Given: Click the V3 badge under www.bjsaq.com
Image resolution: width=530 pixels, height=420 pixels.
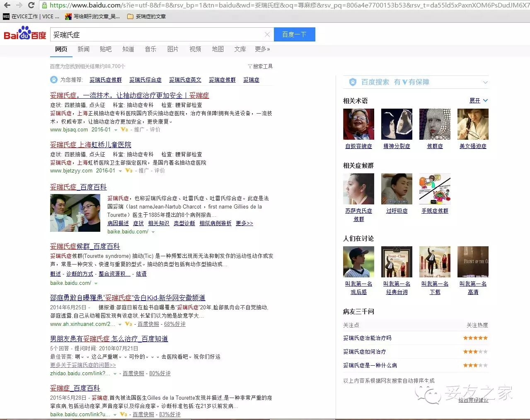Looking at the screenshot, I should click(x=123, y=130).
